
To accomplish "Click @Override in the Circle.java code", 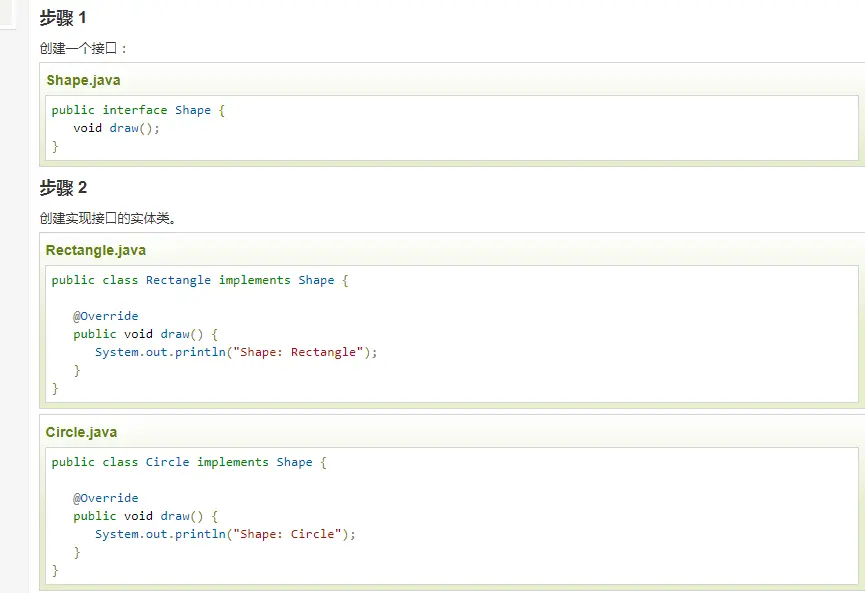I will [x=105, y=498].
